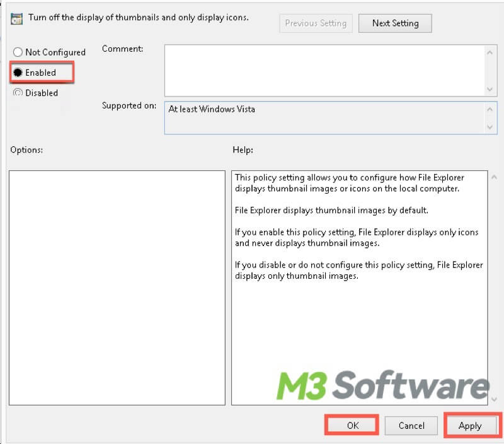Screen dimensions: 504x444
Task: Click the 'Comment:' label
Action: point(122,49)
